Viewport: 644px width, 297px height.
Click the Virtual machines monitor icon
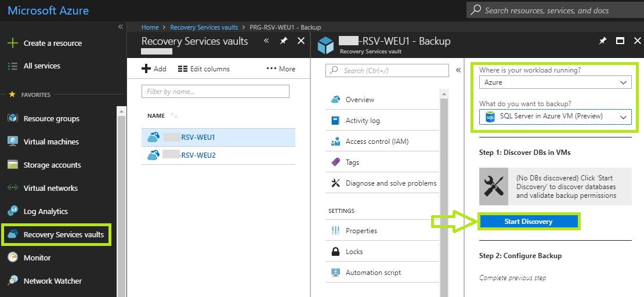[13, 142]
